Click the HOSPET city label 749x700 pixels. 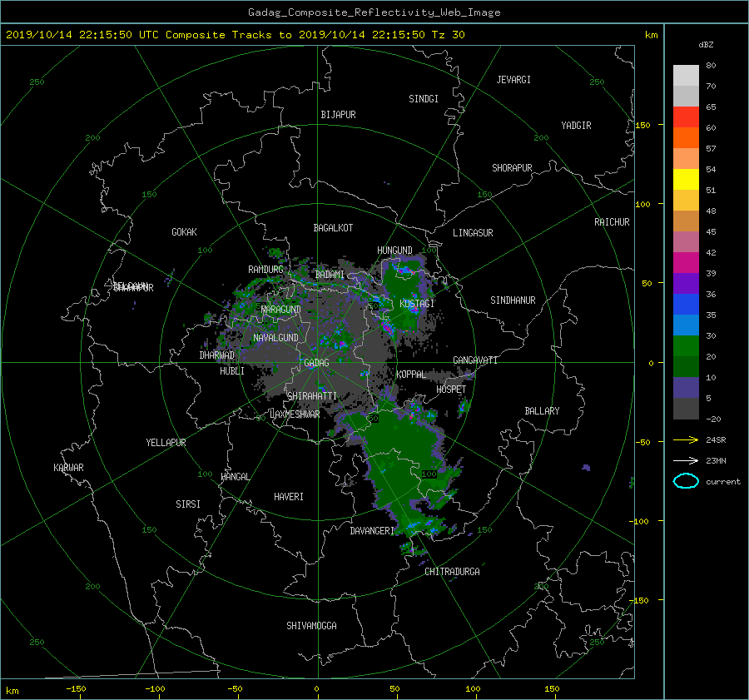[451, 390]
